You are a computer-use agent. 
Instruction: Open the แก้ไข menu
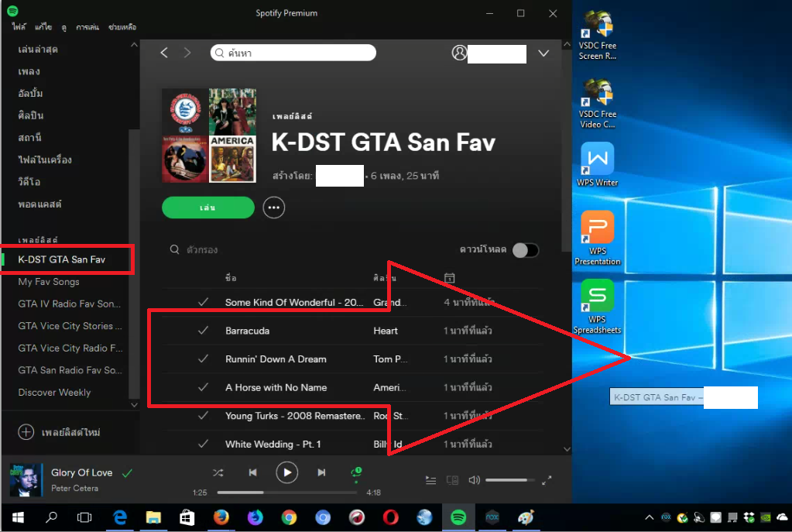(43, 27)
